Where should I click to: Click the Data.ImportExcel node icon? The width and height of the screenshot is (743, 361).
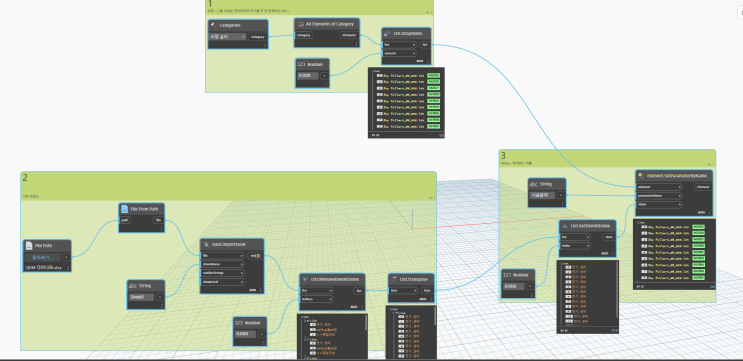point(206,244)
